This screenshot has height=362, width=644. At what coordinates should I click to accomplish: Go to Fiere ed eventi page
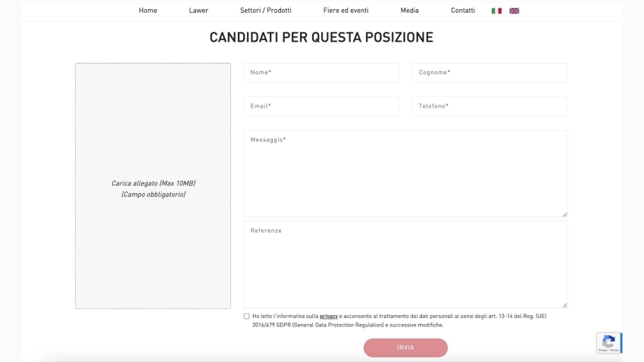pos(345,11)
